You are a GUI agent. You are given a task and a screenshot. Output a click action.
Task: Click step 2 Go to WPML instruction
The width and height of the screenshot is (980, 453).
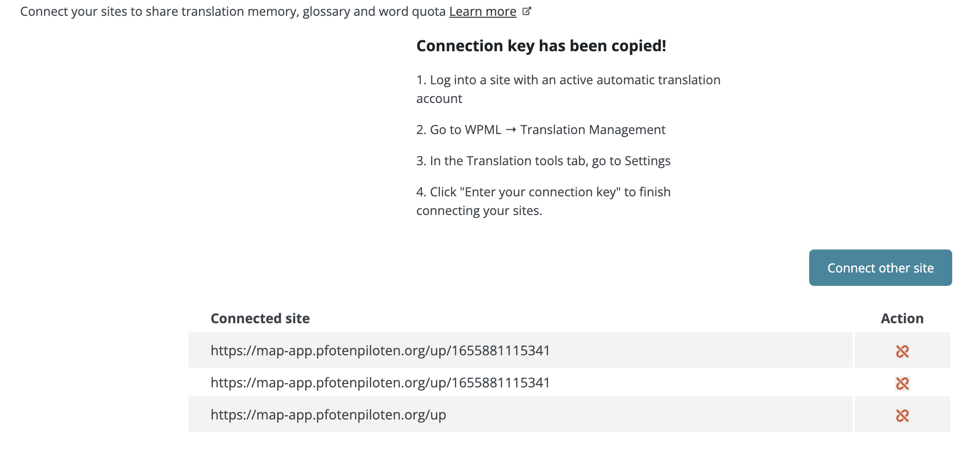(x=541, y=130)
